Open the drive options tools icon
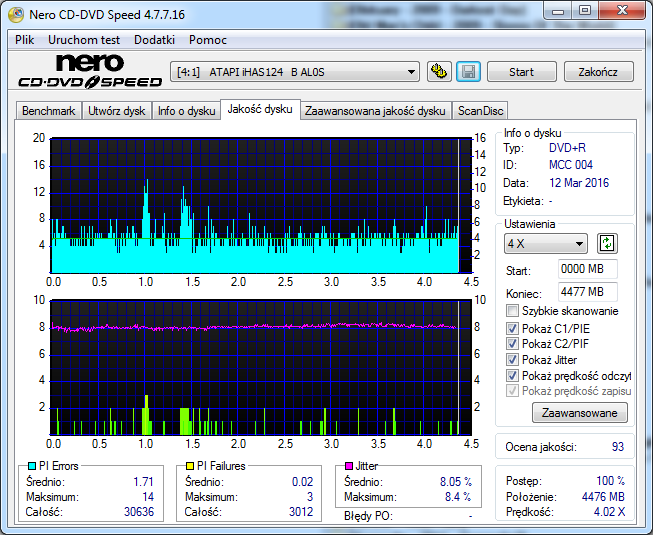Viewport: 653px width, 535px height. tap(439, 72)
